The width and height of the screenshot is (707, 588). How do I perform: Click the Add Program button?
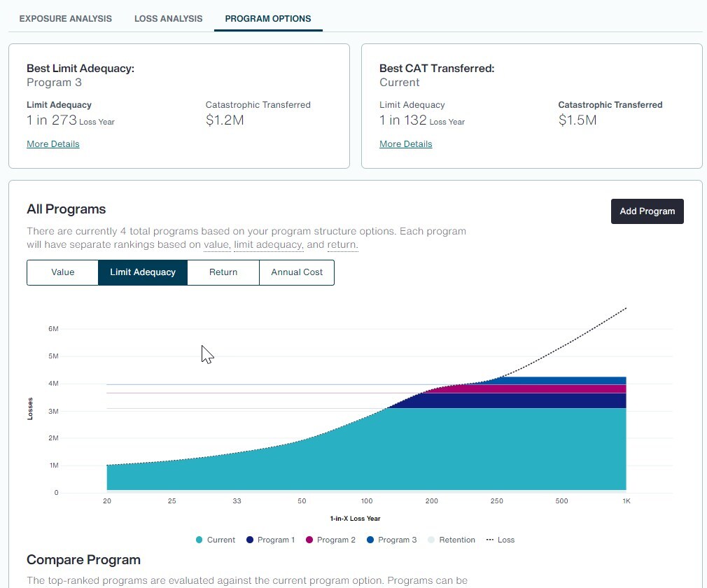coord(647,211)
